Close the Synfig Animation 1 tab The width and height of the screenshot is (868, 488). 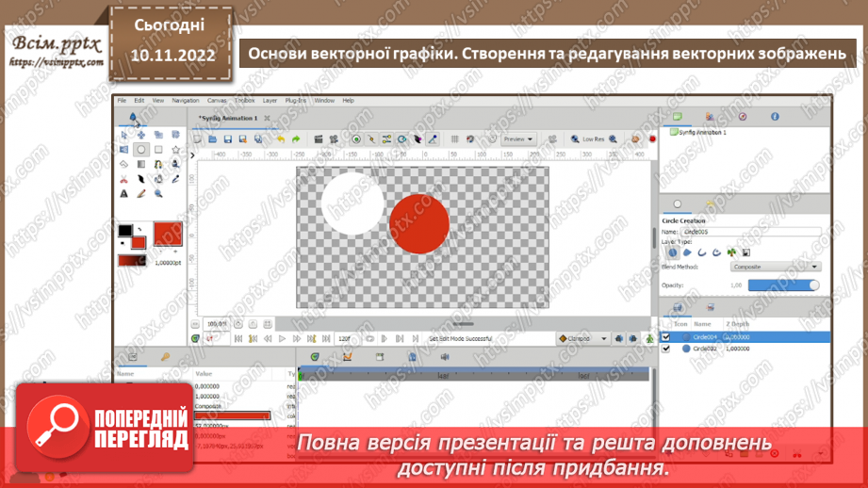[268, 119]
